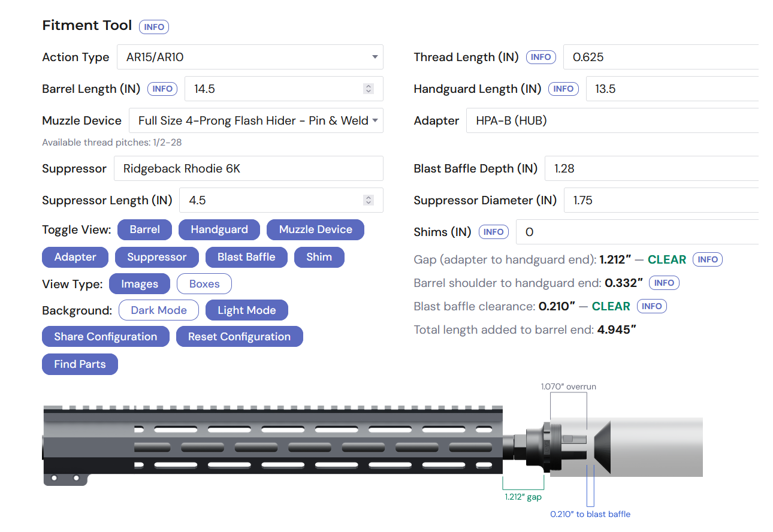
Task: Select Light Mode background
Action: click(x=247, y=310)
